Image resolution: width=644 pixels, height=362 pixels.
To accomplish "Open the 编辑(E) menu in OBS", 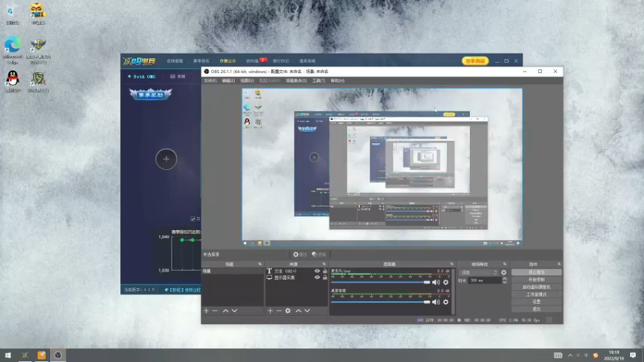I will 229,81.
